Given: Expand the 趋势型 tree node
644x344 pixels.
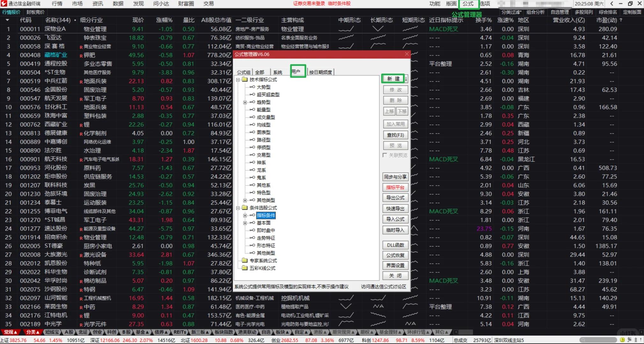Looking at the screenshot, I should (x=245, y=102).
